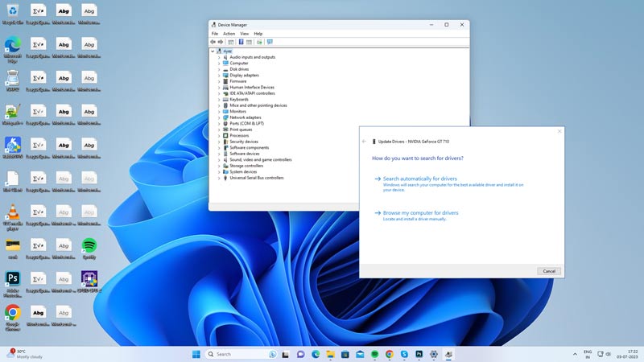Open Task View from the taskbar
Viewport: 644px width, 362px height.
click(x=286, y=354)
